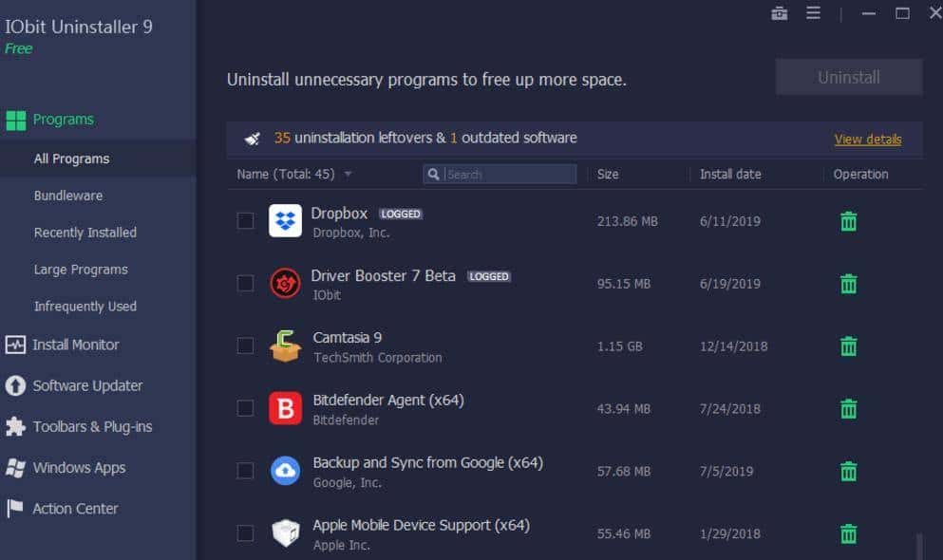This screenshot has height=560, width=943.
Task: Click the trash icon for Dropbox
Action: pyautogui.click(x=849, y=221)
